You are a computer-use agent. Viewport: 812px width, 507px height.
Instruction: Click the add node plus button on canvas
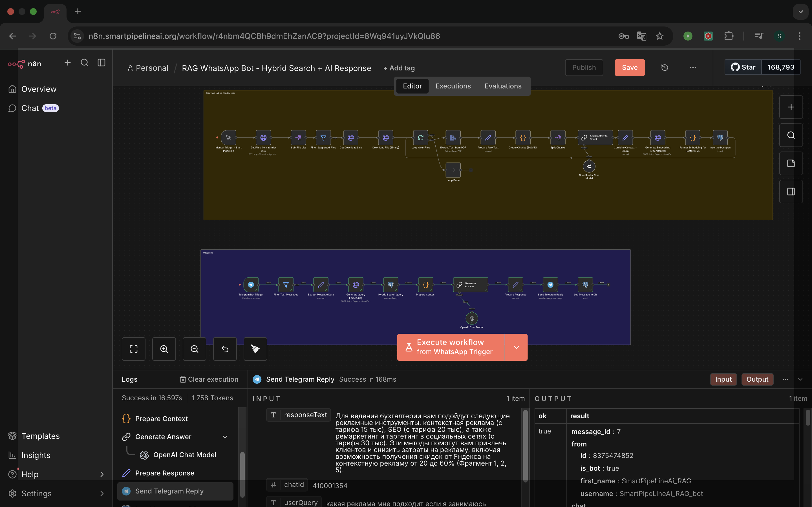click(791, 107)
